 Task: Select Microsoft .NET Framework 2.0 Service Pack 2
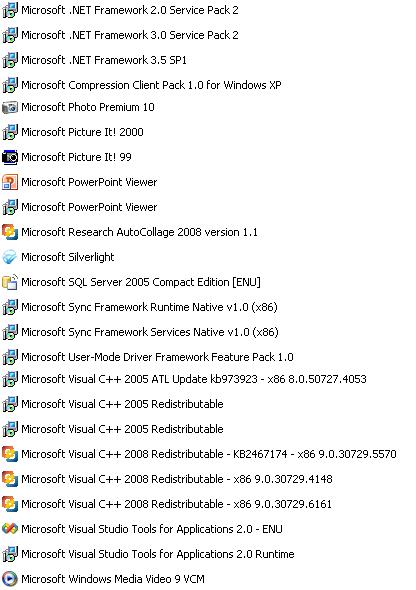coord(130,10)
